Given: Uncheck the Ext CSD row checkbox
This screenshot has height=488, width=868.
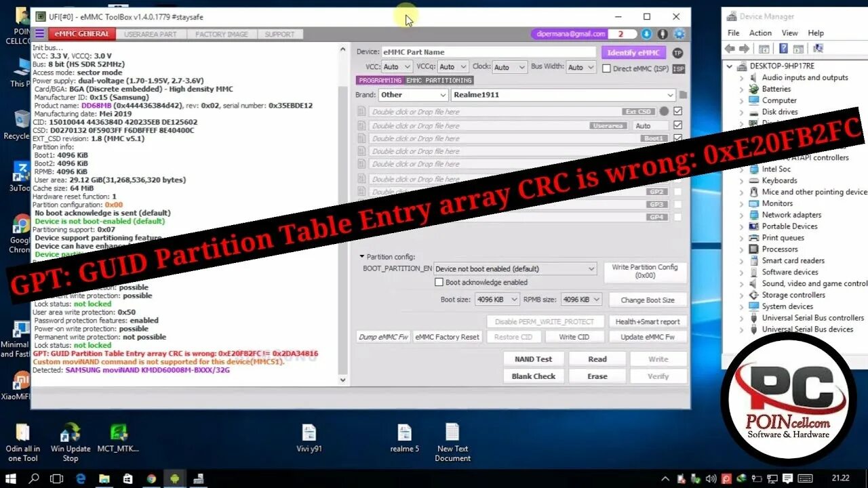Looking at the screenshot, I should pos(677,111).
